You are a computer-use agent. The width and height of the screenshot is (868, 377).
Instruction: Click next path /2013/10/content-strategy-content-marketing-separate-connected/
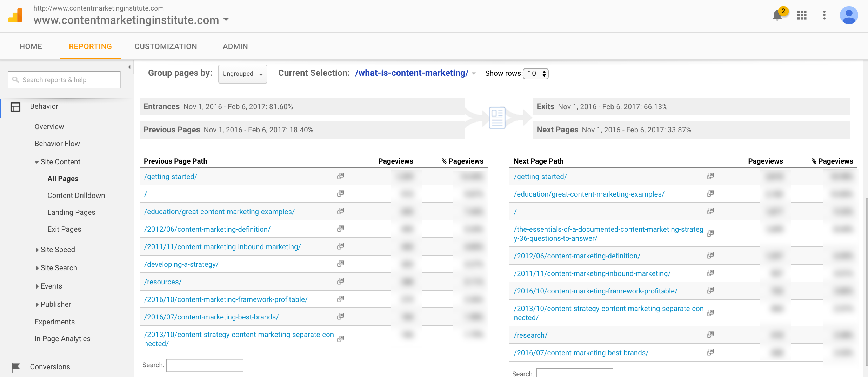pos(609,313)
